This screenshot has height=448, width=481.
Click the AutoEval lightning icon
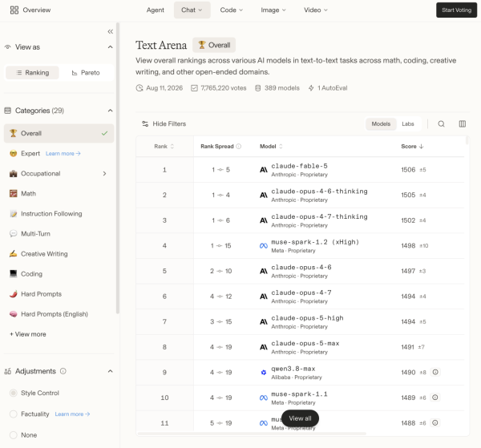pos(311,88)
